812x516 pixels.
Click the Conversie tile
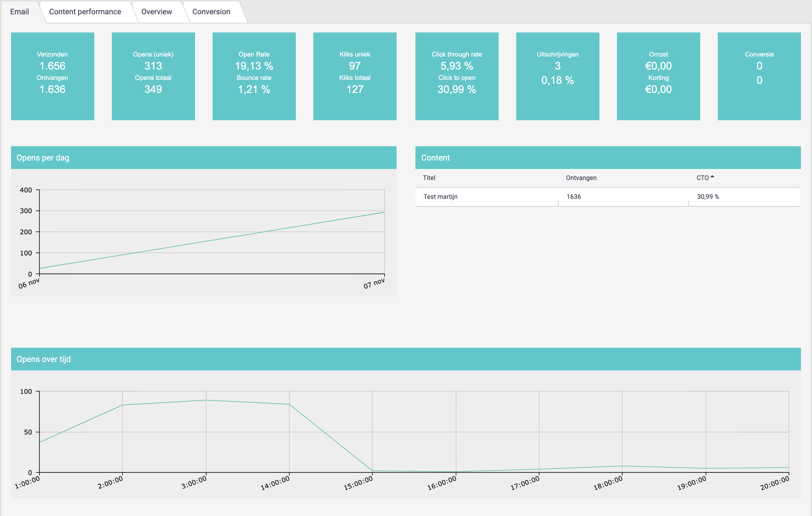[x=759, y=76]
